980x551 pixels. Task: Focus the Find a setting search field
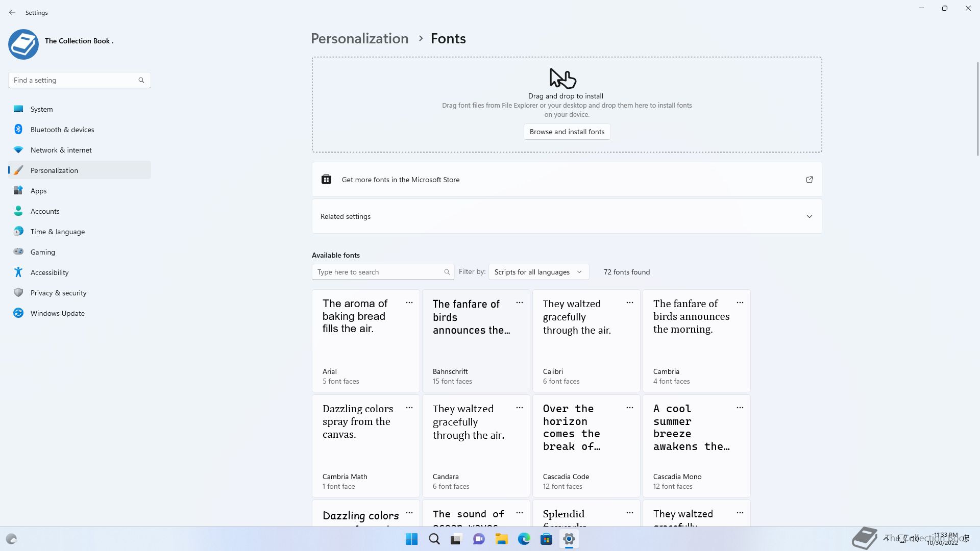coord(80,80)
